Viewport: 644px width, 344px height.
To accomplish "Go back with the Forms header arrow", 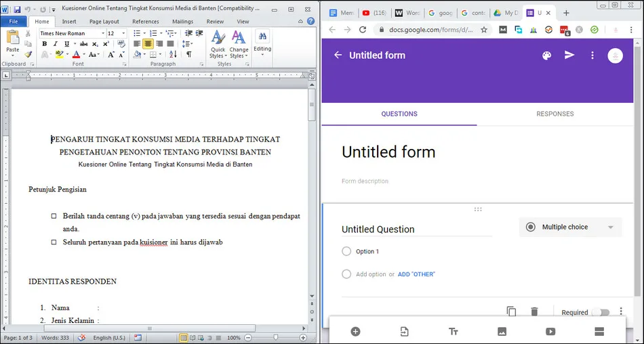I will click(338, 55).
